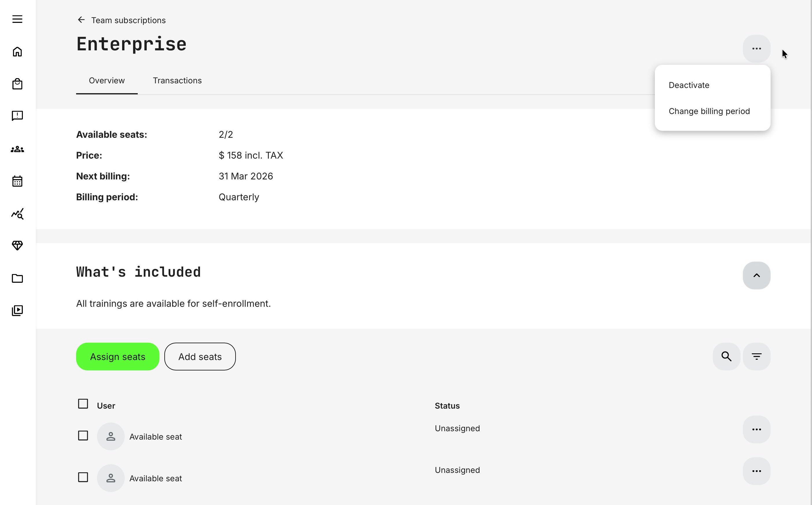The width and height of the screenshot is (812, 505).
Task: Open the search icon above the seat list
Action: [726, 356]
